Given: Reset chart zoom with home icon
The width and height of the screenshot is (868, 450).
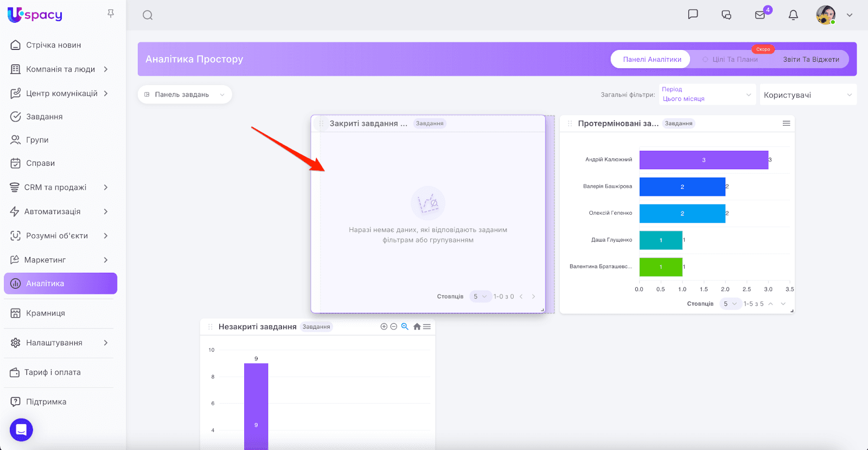Looking at the screenshot, I should (417, 326).
